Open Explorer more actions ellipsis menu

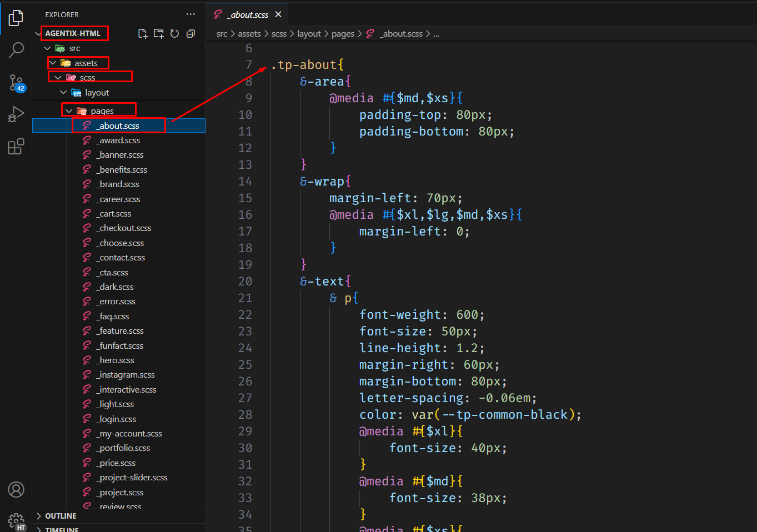[x=190, y=14]
